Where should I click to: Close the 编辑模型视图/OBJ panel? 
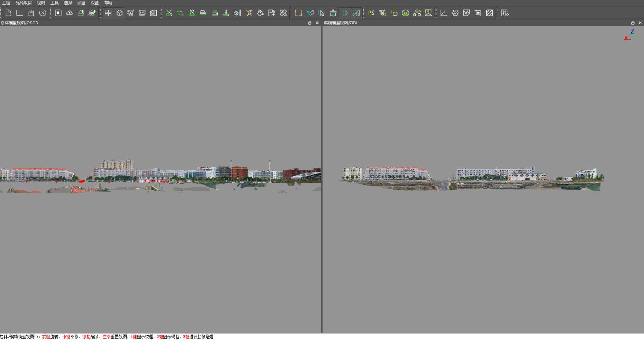pos(640,23)
